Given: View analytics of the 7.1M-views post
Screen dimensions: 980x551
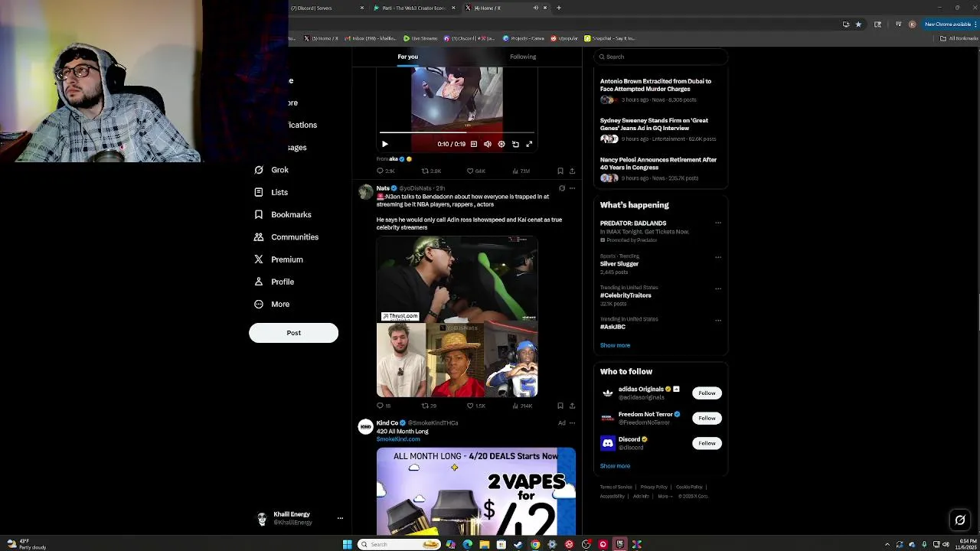Looking at the screenshot, I should [x=521, y=171].
